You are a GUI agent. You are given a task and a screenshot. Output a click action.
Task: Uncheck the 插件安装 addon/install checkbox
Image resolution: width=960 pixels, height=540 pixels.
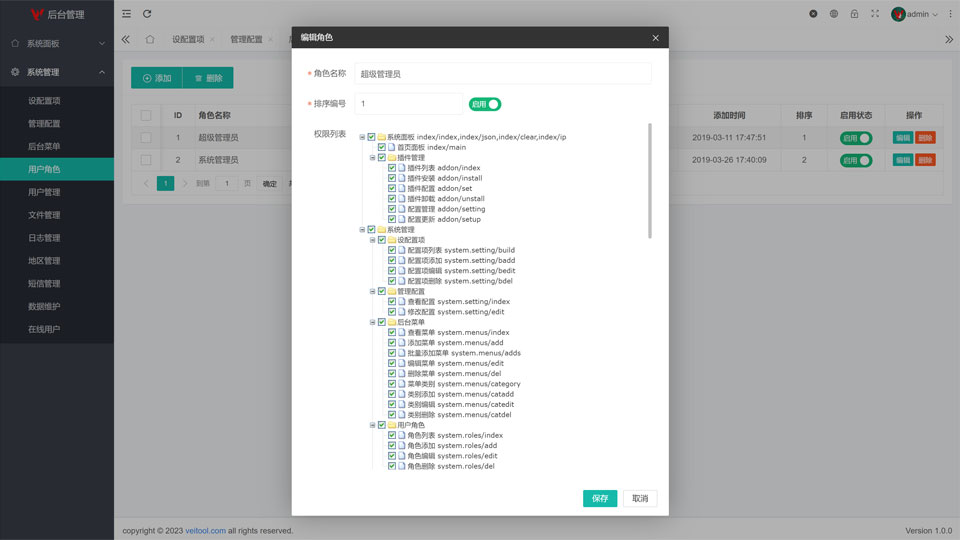[x=392, y=178]
